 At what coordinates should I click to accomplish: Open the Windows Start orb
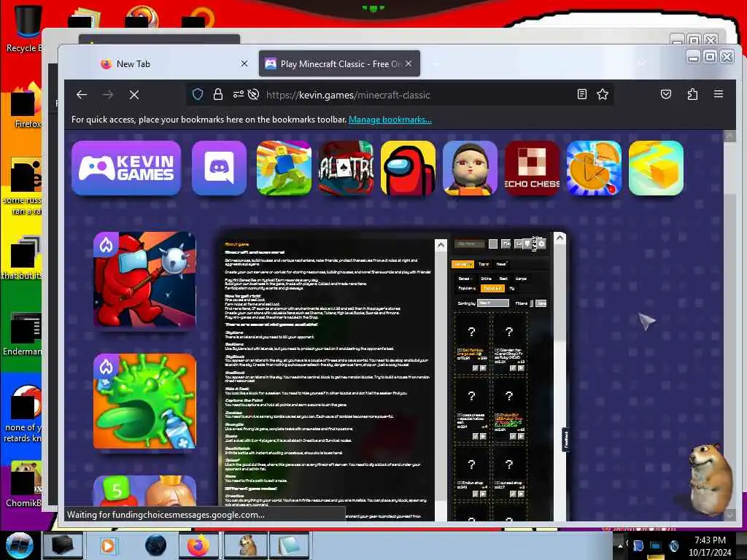(x=20, y=545)
